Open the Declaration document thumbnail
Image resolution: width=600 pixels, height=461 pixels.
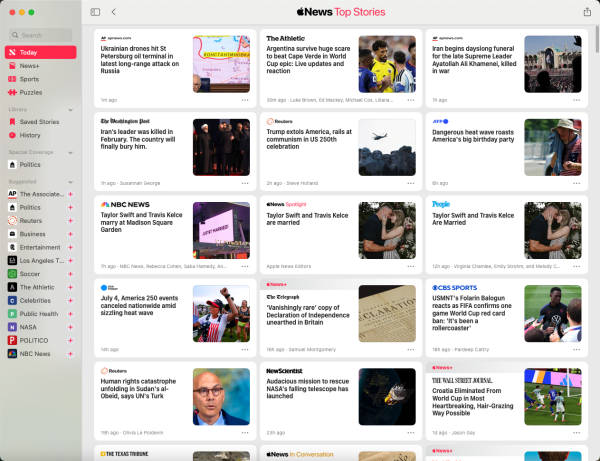click(387, 313)
